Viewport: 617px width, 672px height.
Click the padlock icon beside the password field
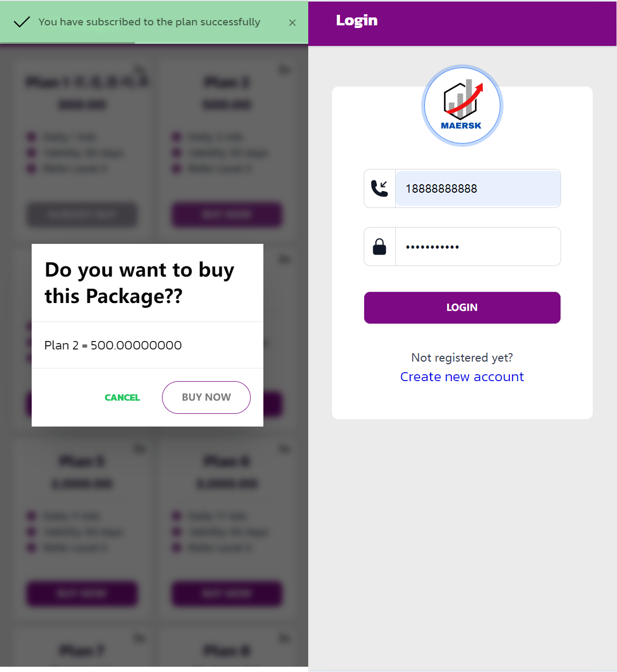(x=379, y=247)
